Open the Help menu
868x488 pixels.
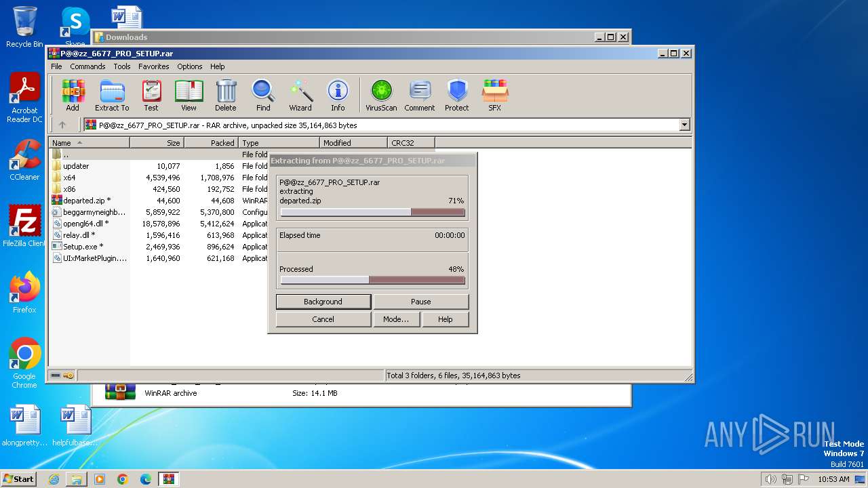tap(217, 66)
